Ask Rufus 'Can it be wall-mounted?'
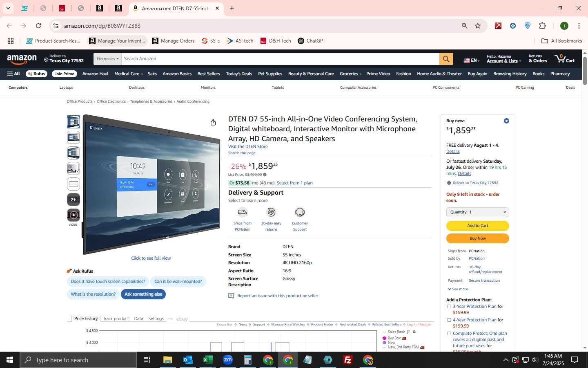The image size is (588, 368). tap(178, 281)
